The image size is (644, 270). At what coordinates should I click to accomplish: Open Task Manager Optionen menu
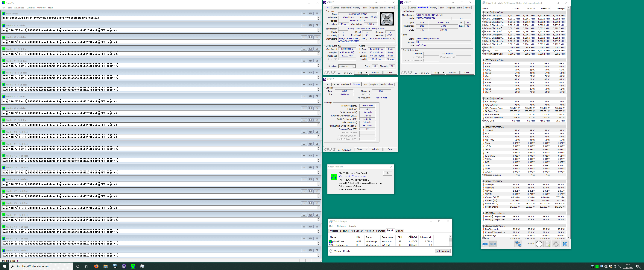341,226
